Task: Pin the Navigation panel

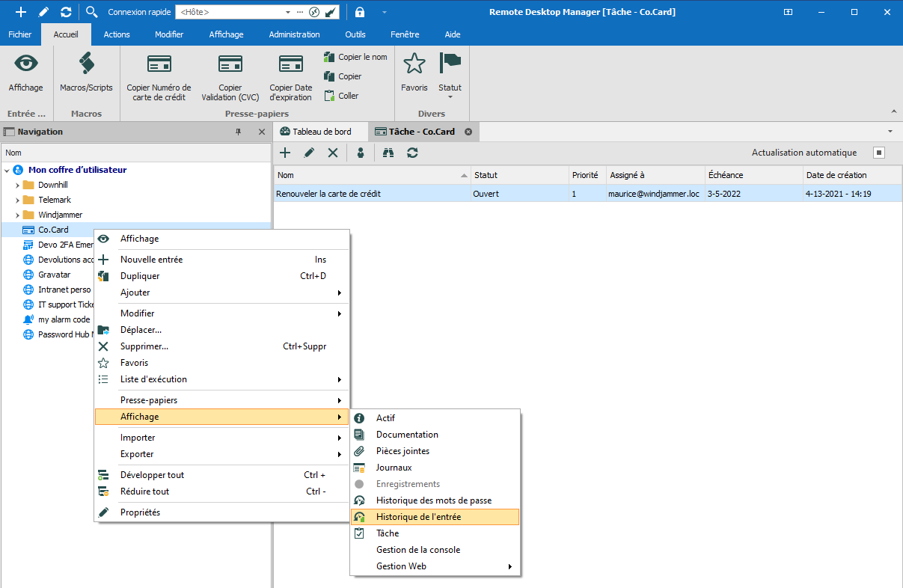Action: (239, 132)
